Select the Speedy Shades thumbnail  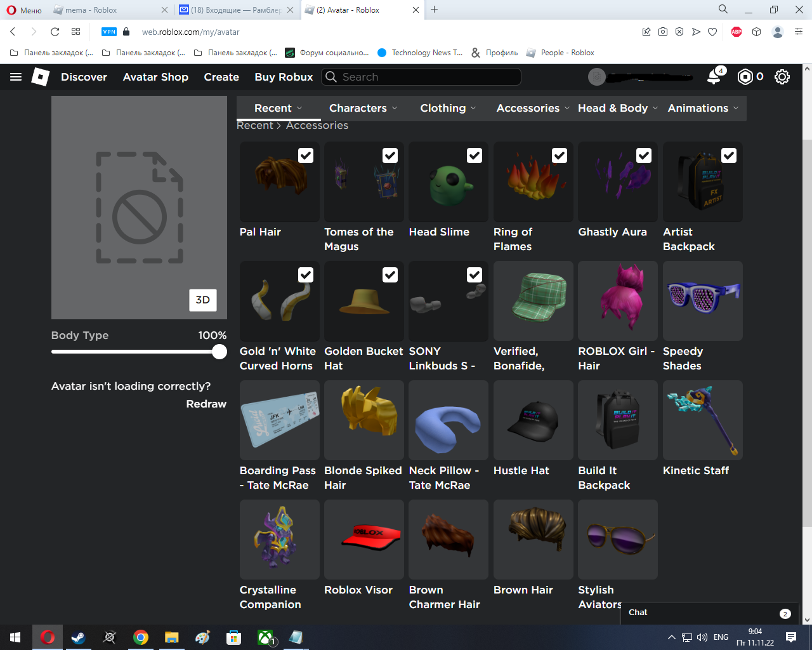702,300
